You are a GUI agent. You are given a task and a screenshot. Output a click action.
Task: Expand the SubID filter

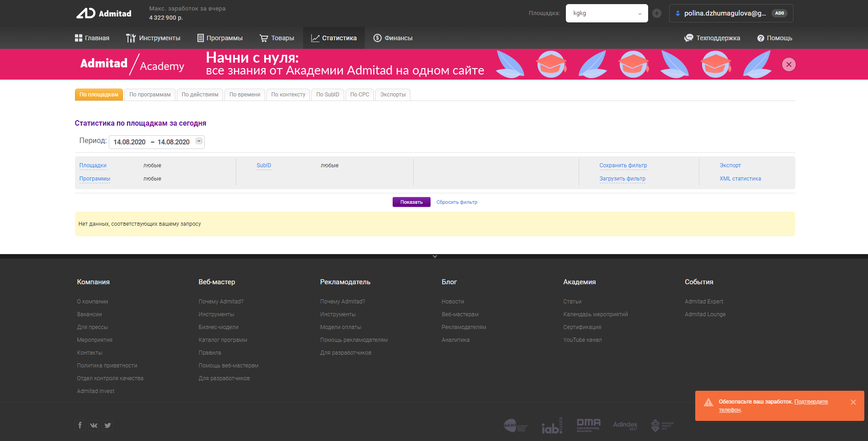point(264,165)
